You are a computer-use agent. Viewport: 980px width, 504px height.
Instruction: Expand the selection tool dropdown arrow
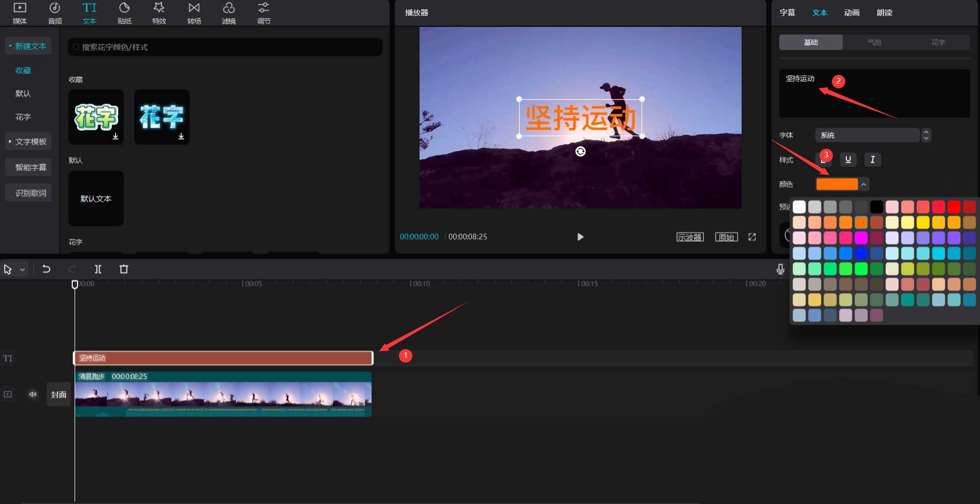22,269
